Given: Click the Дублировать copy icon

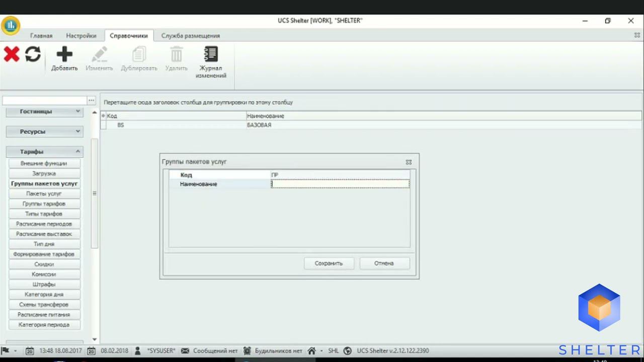Looking at the screenshot, I should coord(139,54).
